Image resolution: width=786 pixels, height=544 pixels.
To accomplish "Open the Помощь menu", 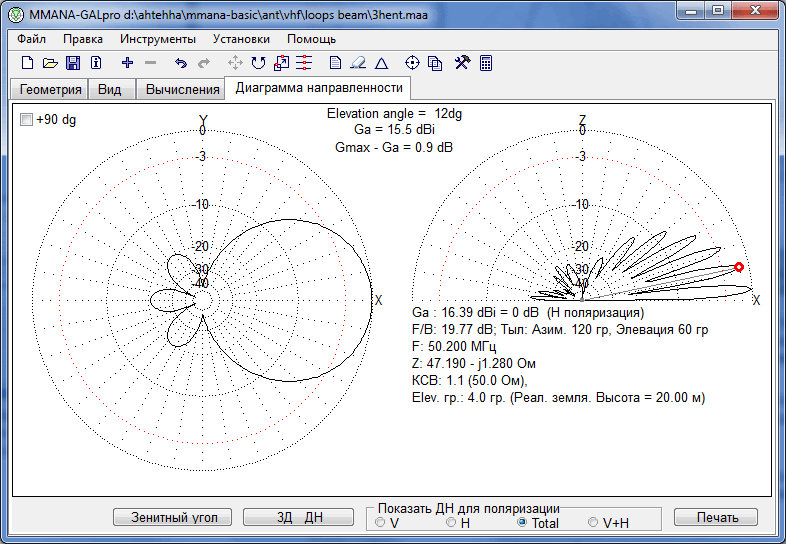I will (311, 39).
